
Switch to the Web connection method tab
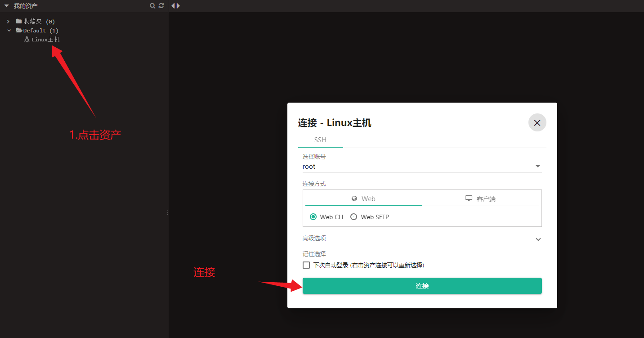pos(363,198)
